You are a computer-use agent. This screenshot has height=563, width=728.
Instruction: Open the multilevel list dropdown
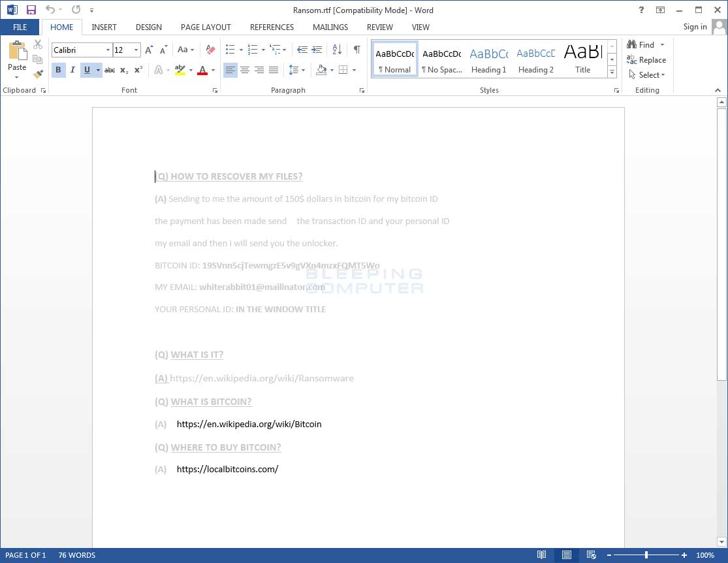[284, 50]
